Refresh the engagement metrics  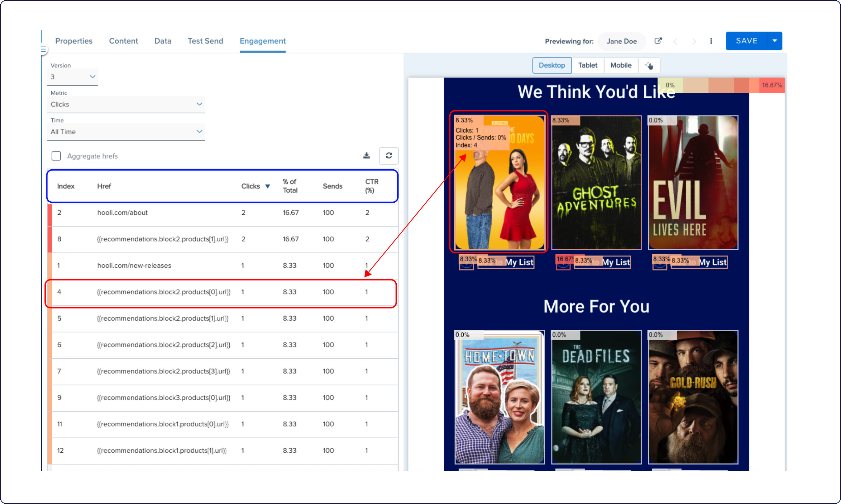pos(389,156)
